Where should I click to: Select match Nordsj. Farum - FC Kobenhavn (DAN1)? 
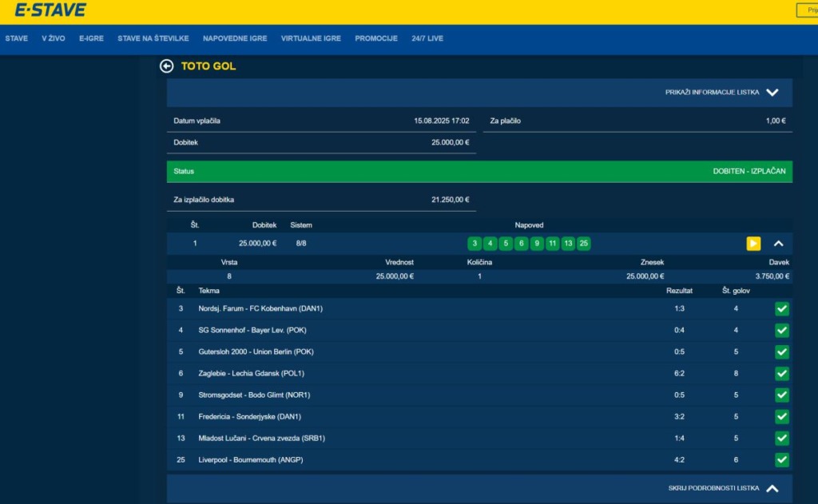260,309
